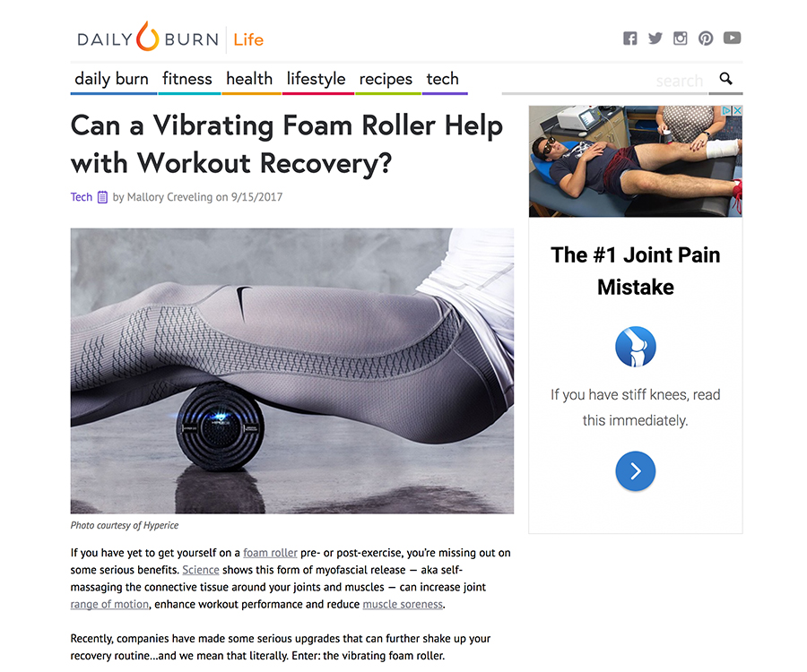Click the blue arrow button in ad

point(636,471)
